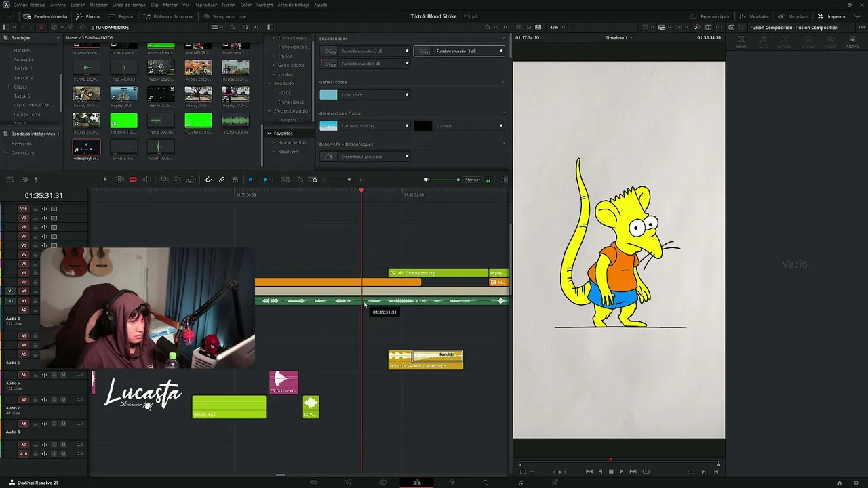
Task: Open the Fairlight page music-note icon
Action: pyautogui.click(x=521, y=483)
